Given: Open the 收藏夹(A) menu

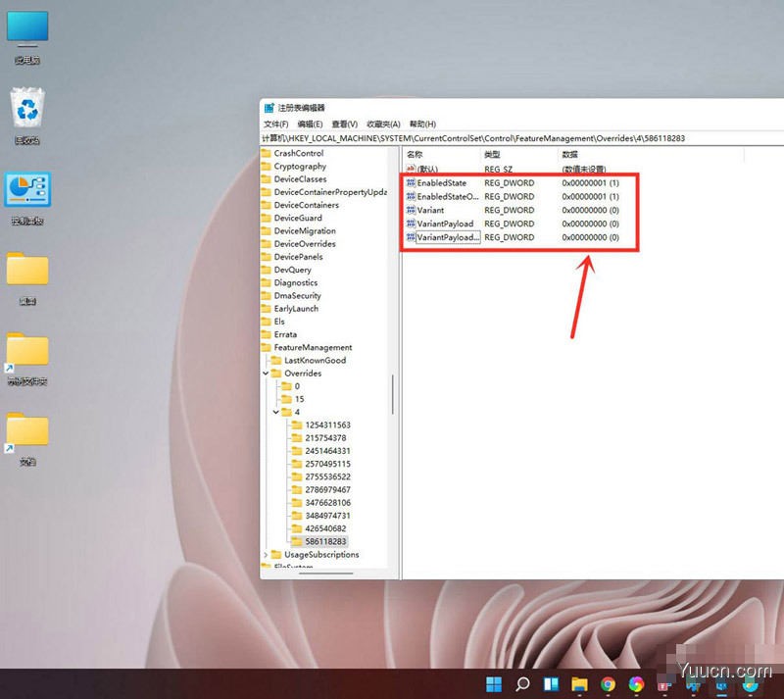Looking at the screenshot, I should click(x=383, y=125).
